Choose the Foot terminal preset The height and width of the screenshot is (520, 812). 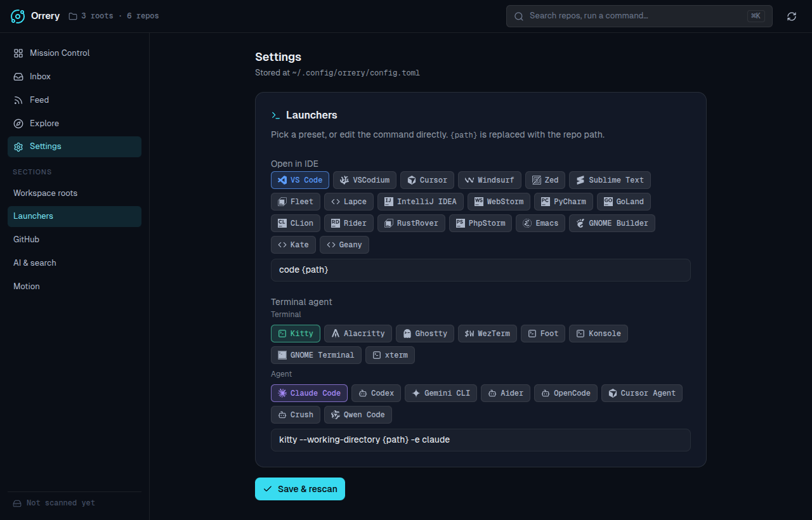tap(543, 334)
